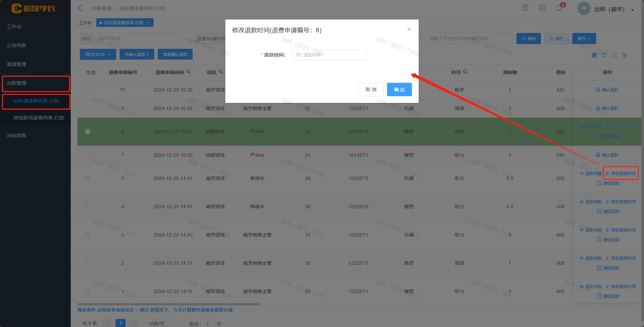Toggle fullscreen table view icon

[x=614, y=55]
